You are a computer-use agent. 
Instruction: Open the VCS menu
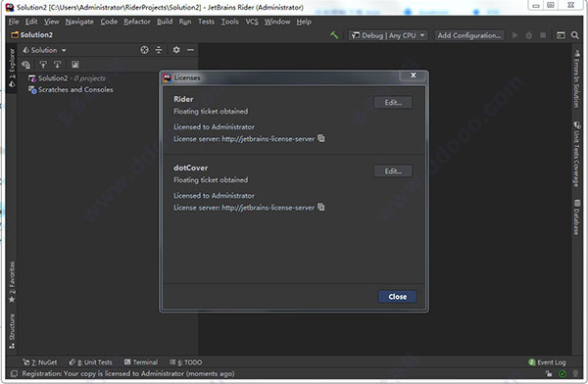252,22
